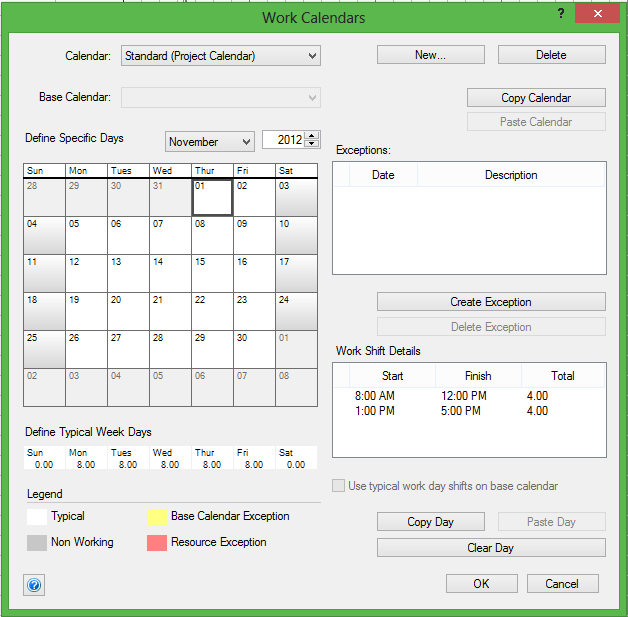The image size is (628, 617).
Task: Click the New... button
Action: (430, 55)
